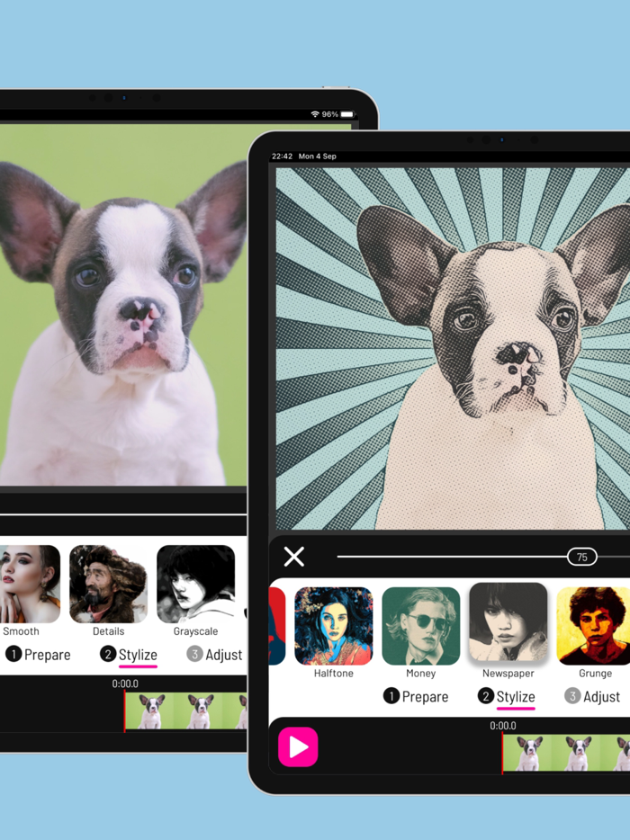630x840 pixels.
Task: Select the Money style thumbnail
Action: click(x=421, y=626)
